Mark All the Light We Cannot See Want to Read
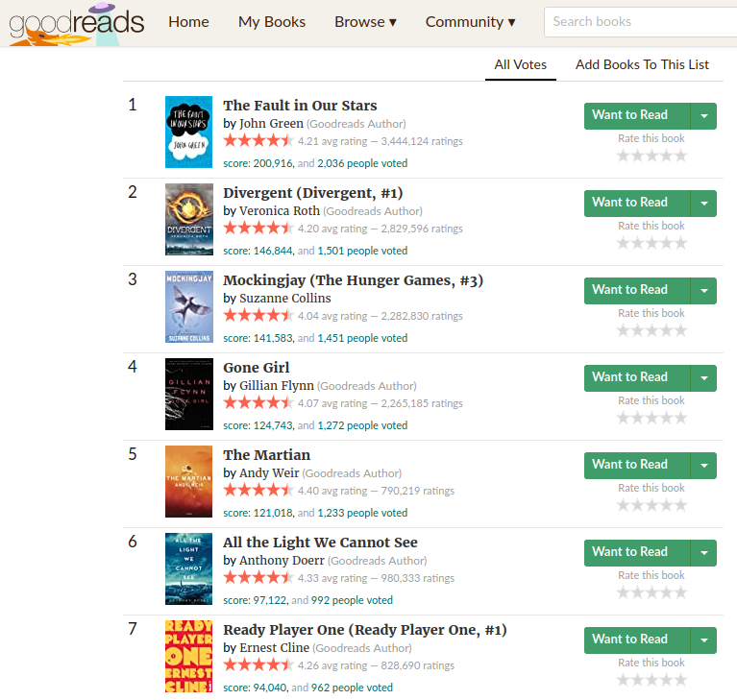The image size is (737, 700). click(x=637, y=552)
